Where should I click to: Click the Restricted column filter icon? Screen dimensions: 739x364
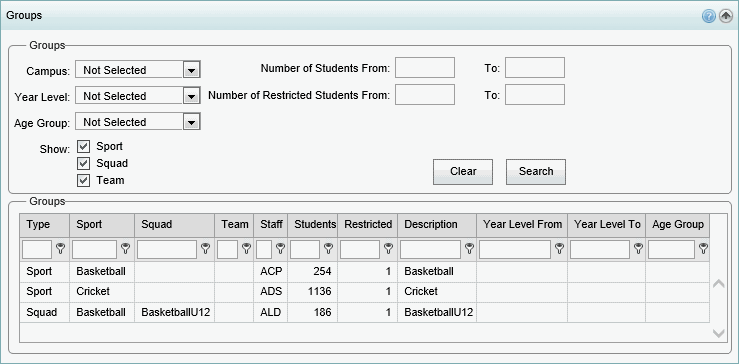pos(388,249)
